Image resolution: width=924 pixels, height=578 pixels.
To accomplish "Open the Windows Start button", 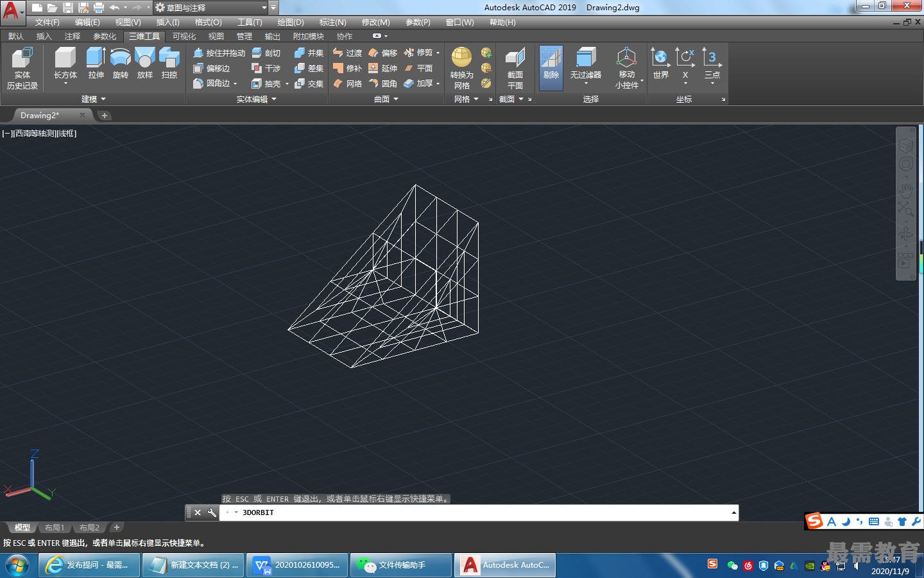I will pyautogui.click(x=17, y=566).
